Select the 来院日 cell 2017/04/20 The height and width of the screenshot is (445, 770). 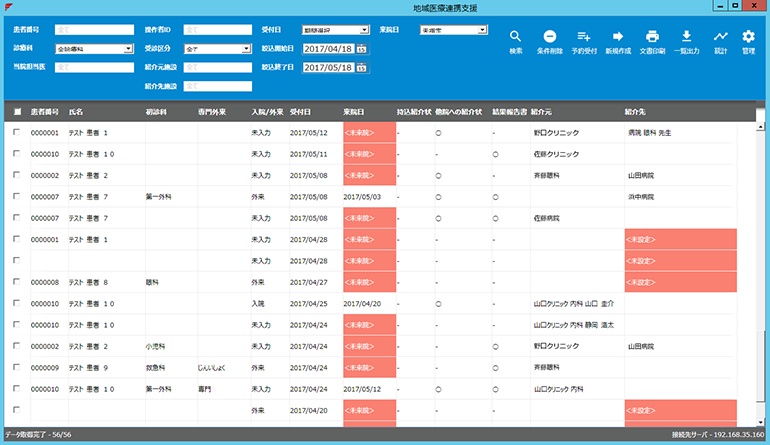click(x=362, y=304)
